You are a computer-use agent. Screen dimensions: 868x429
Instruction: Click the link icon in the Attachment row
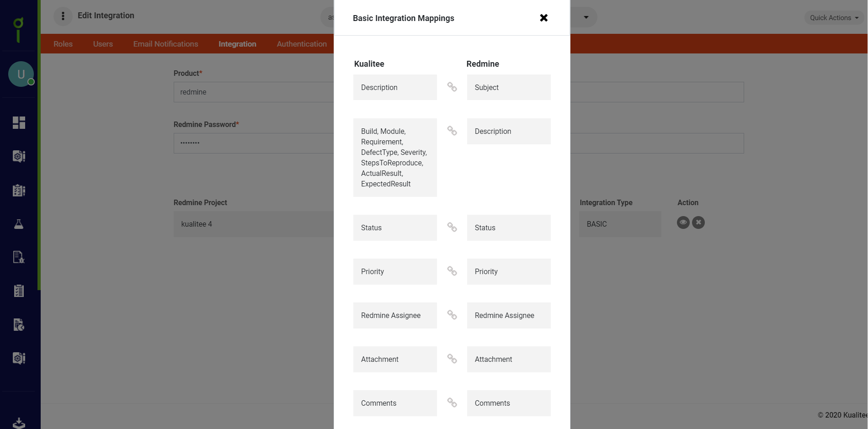452,359
